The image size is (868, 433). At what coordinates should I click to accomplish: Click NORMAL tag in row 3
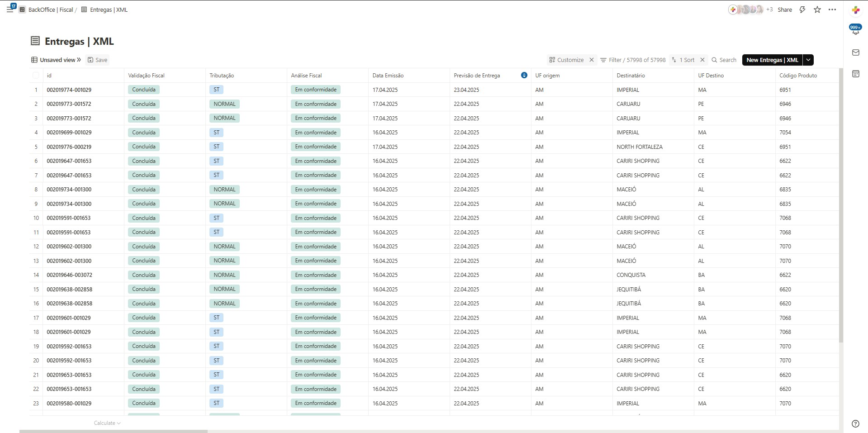pyautogui.click(x=224, y=118)
